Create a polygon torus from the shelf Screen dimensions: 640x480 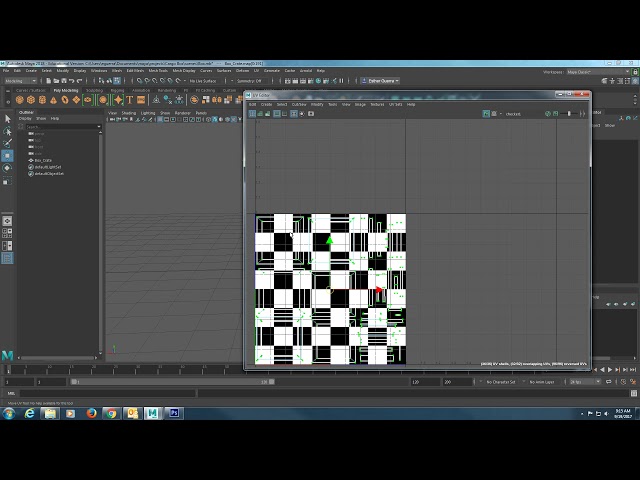65,100
